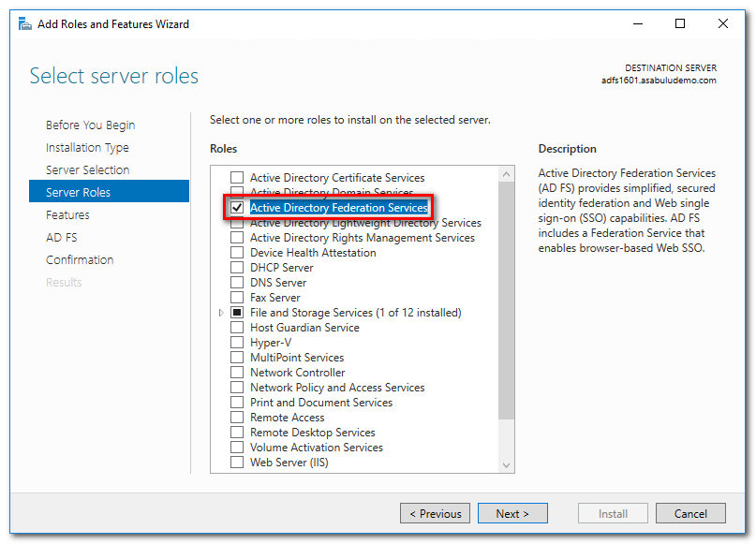Click the Hyper-V role name

click(x=271, y=343)
